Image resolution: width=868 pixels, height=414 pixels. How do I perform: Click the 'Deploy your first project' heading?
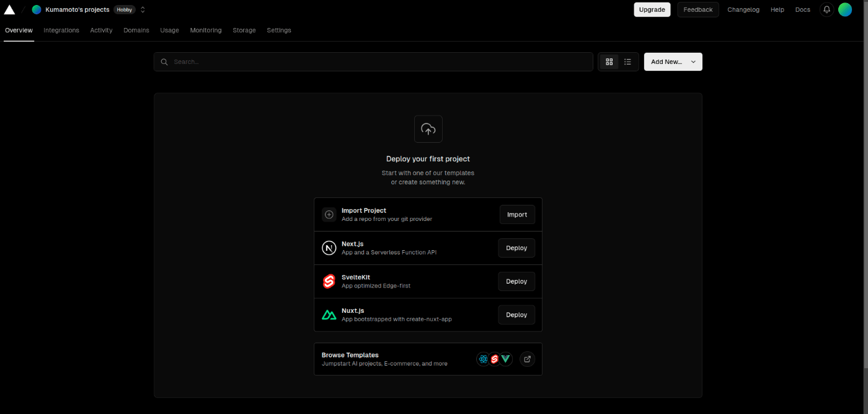pyautogui.click(x=428, y=159)
